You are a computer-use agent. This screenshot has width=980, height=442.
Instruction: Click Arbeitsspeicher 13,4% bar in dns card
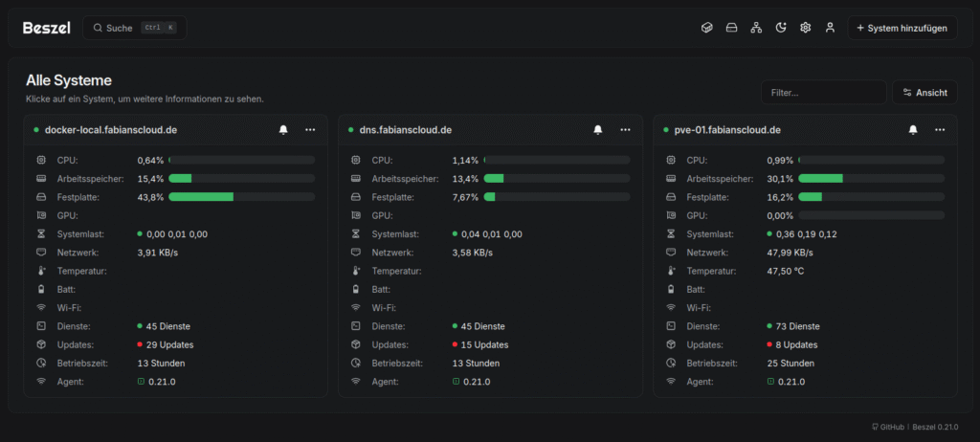coord(557,179)
